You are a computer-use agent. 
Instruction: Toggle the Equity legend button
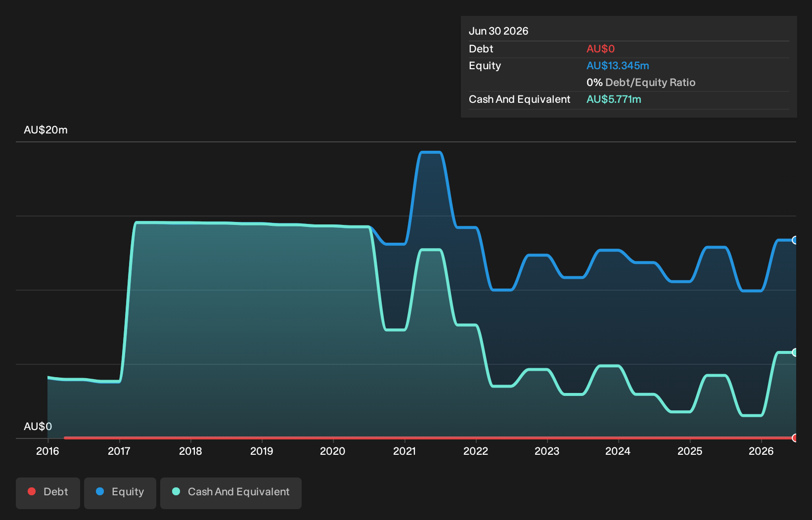[x=120, y=493]
